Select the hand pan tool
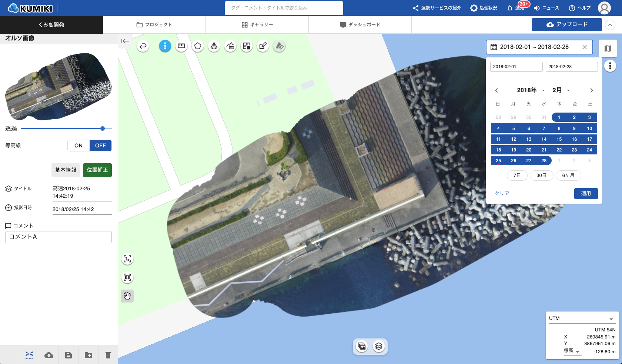This screenshot has width=622, height=364. coord(127,296)
